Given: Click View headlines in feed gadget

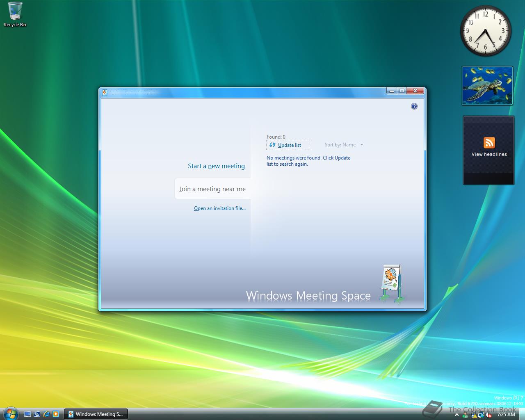Looking at the screenshot, I should click(489, 154).
